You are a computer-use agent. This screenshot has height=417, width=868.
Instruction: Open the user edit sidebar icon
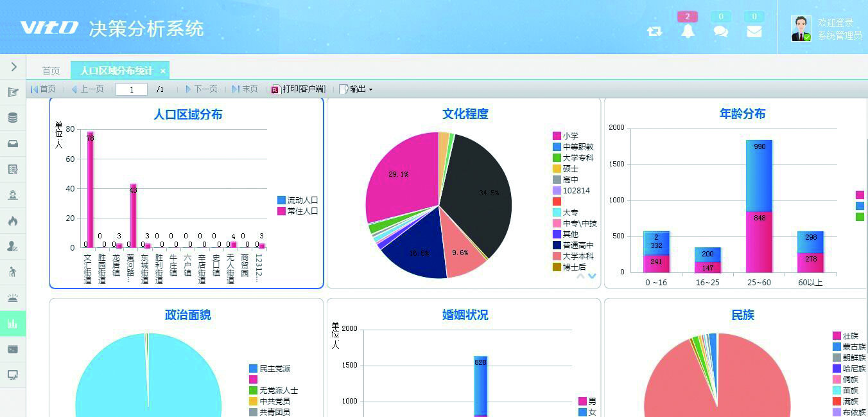coord(13,246)
